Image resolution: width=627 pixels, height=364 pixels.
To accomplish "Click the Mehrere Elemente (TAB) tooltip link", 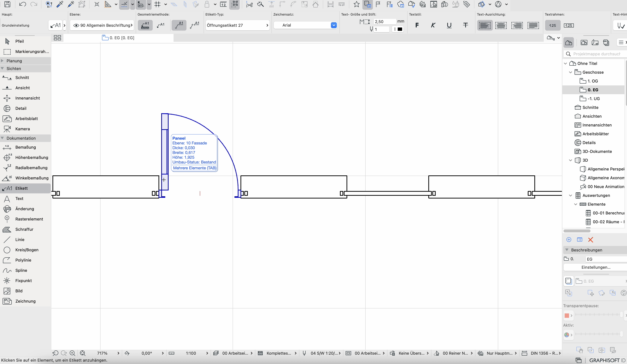I will [x=195, y=168].
